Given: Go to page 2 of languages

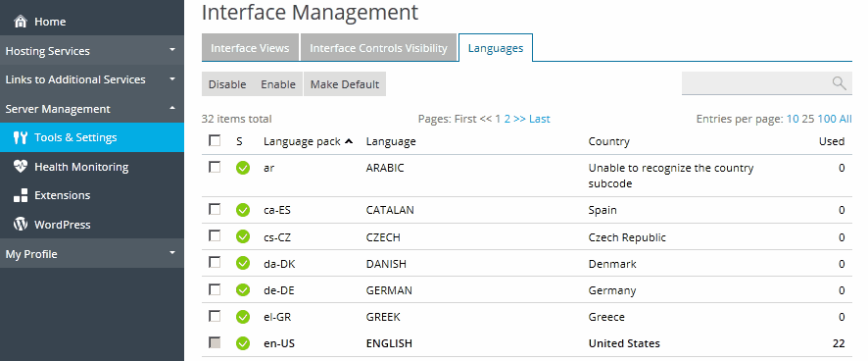Looking at the screenshot, I should (x=507, y=119).
